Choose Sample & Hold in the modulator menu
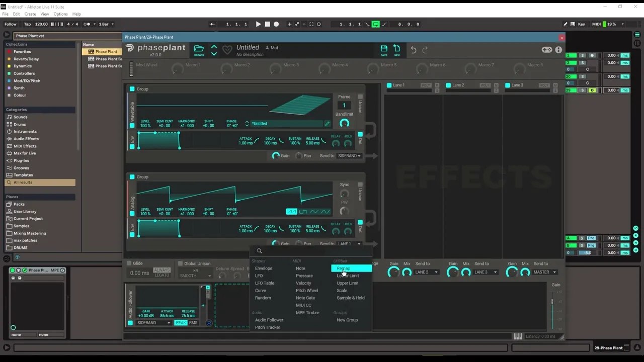644x362 pixels. pos(351,298)
